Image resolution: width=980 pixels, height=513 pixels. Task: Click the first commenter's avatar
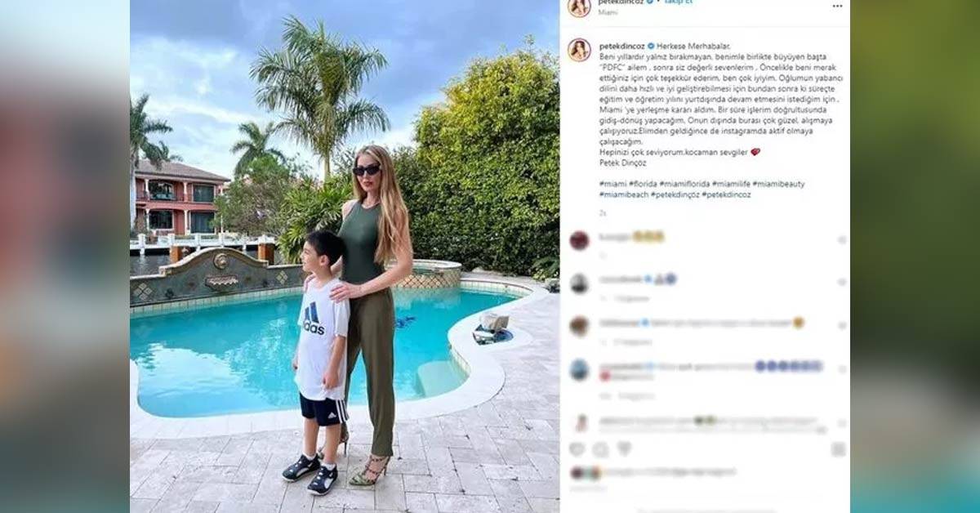point(579,240)
